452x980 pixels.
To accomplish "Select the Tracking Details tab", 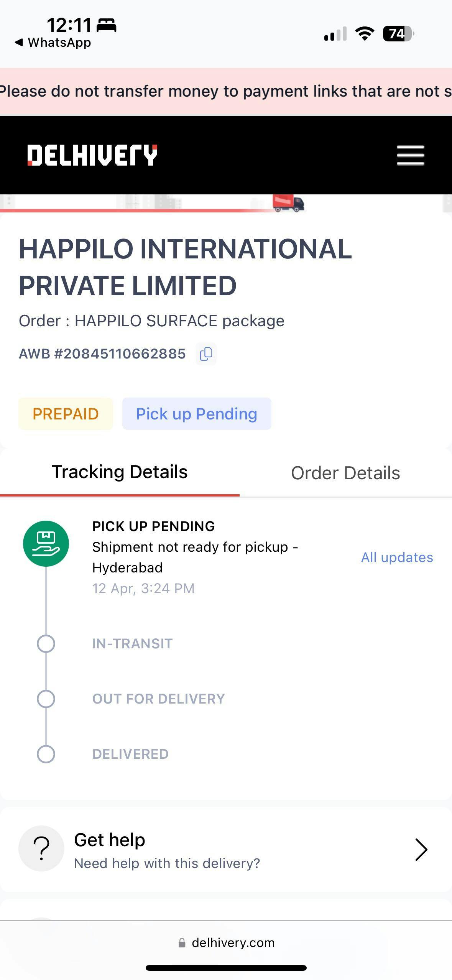I will (x=120, y=472).
